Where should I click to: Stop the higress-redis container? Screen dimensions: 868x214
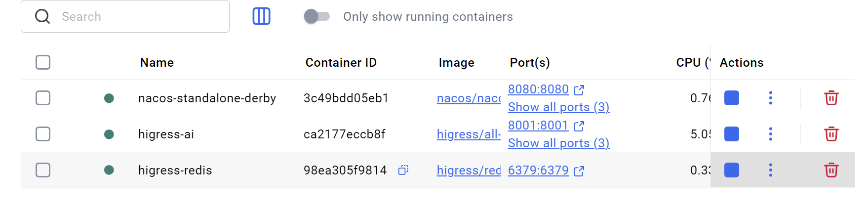point(731,170)
